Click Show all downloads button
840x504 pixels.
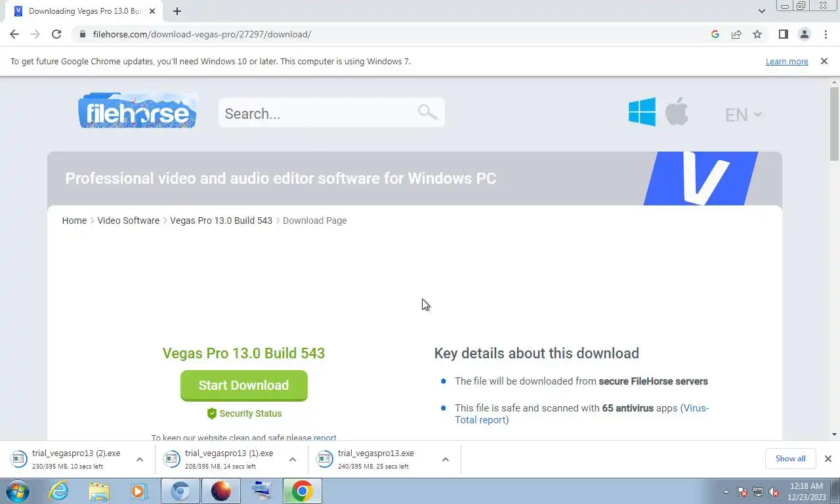pos(790,459)
